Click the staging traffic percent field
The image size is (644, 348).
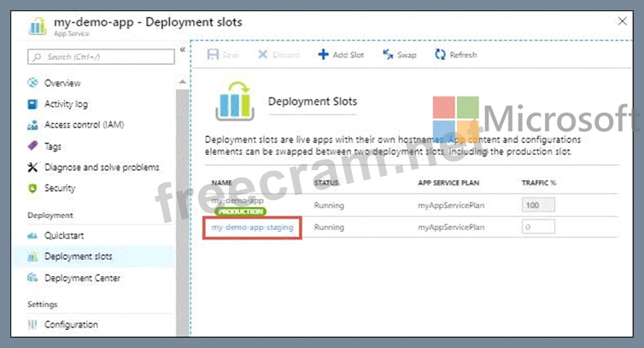tap(538, 227)
